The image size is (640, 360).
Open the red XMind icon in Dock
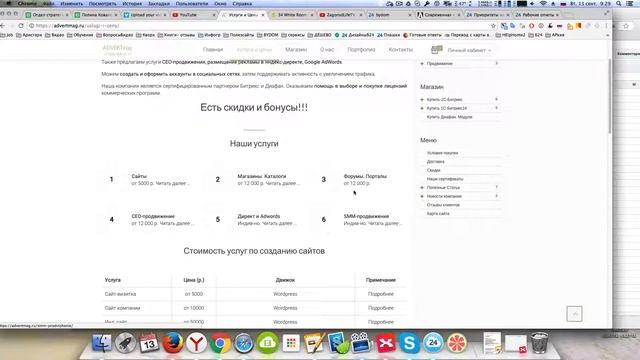click(386, 343)
